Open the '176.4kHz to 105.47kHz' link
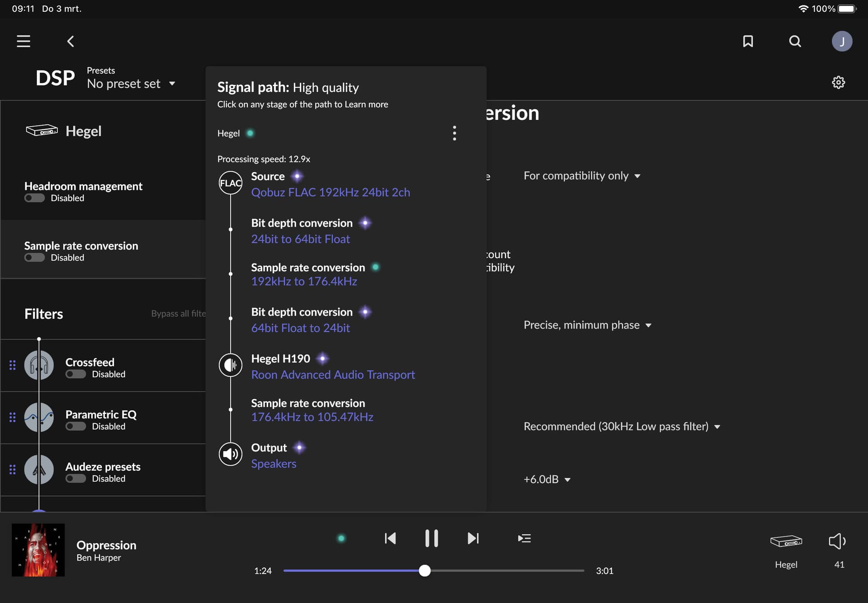Image resolution: width=868 pixels, height=603 pixels. point(312,417)
